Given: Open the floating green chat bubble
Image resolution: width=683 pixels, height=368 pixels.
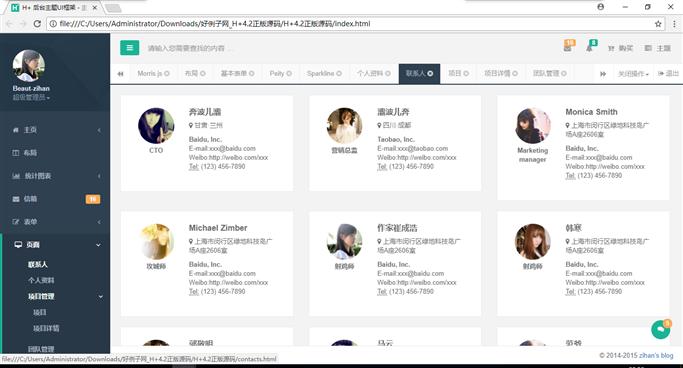Looking at the screenshot, I should click(x=660, y=330).
